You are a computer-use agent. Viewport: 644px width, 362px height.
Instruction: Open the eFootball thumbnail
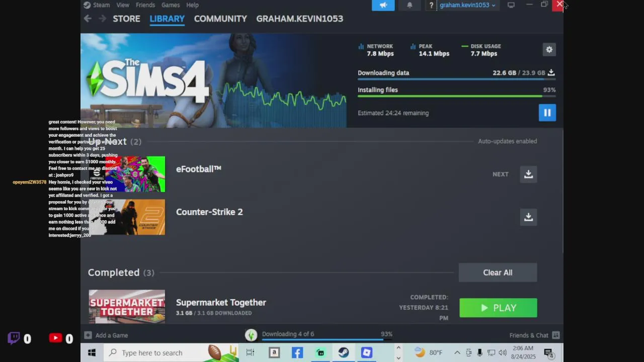(127, 174)
